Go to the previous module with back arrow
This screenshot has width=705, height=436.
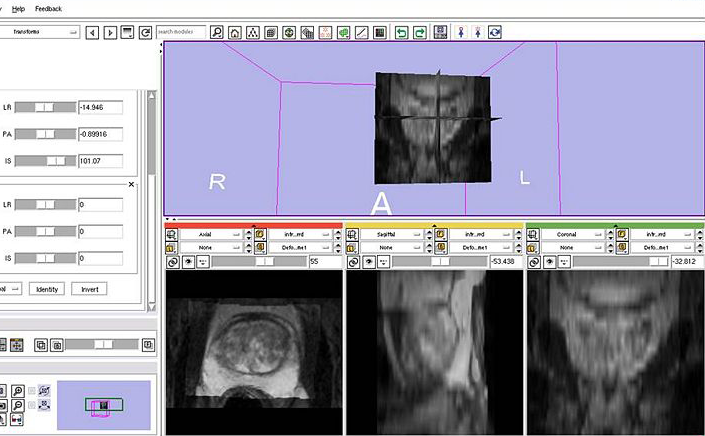pos(93,32)
